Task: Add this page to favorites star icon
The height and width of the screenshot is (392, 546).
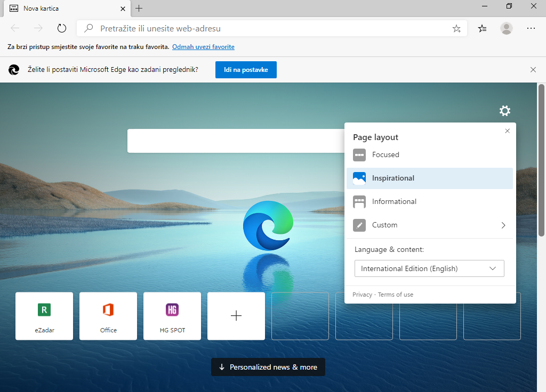Action: click(x=456, y=29)
